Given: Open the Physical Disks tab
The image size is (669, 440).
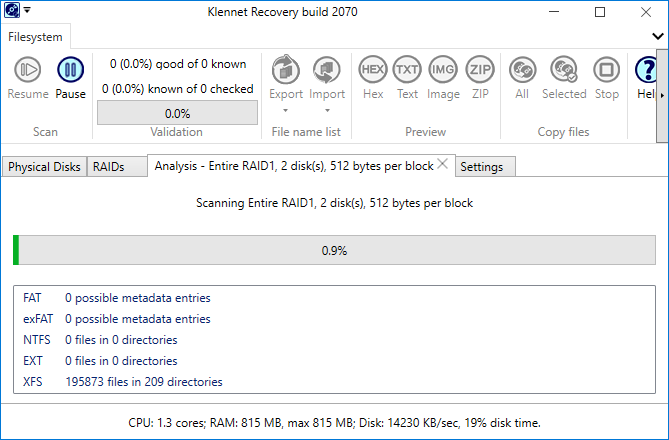Looking at the screenshot, I should click(44, 166).
